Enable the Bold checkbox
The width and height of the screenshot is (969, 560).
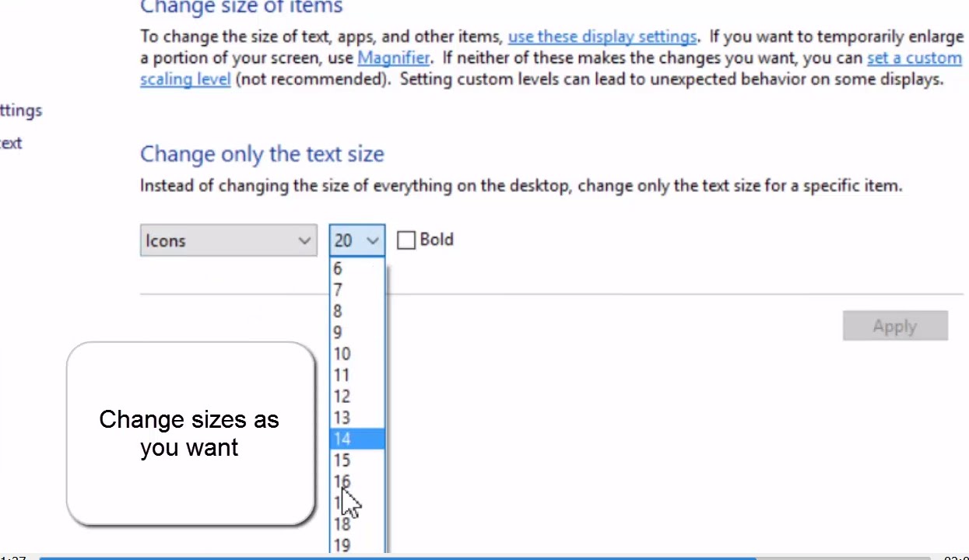pos(406,240)
